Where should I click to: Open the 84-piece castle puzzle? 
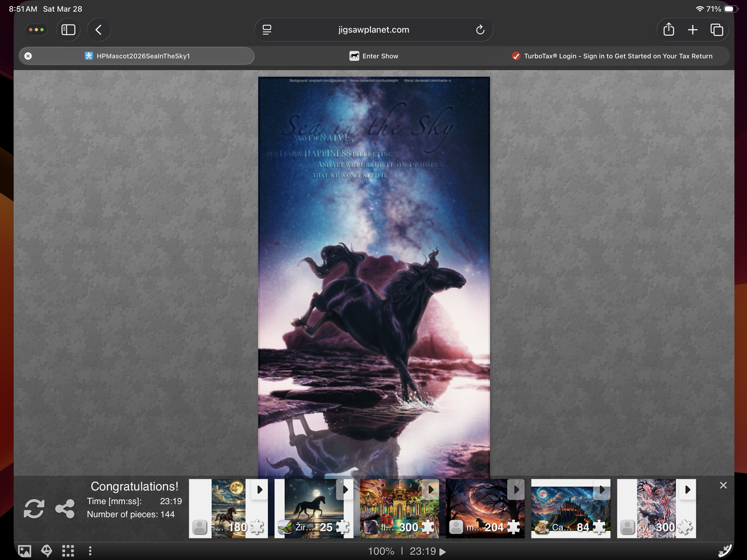[x=571, y=509]
